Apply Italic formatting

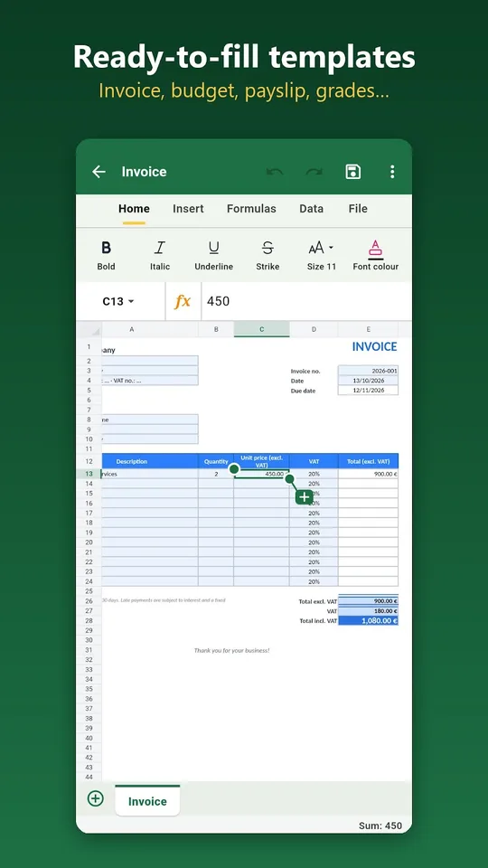pyautogui.click(x=160, y=255)
